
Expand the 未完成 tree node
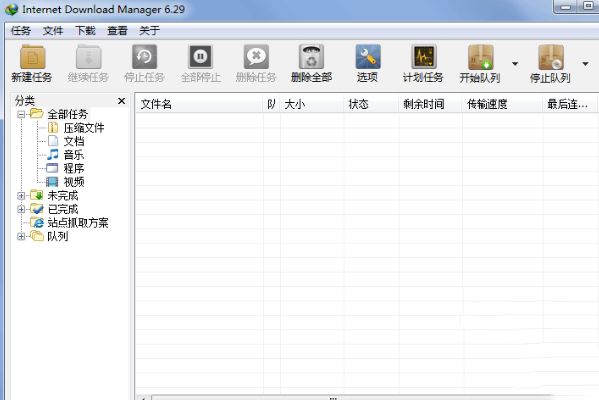[21, 196]
